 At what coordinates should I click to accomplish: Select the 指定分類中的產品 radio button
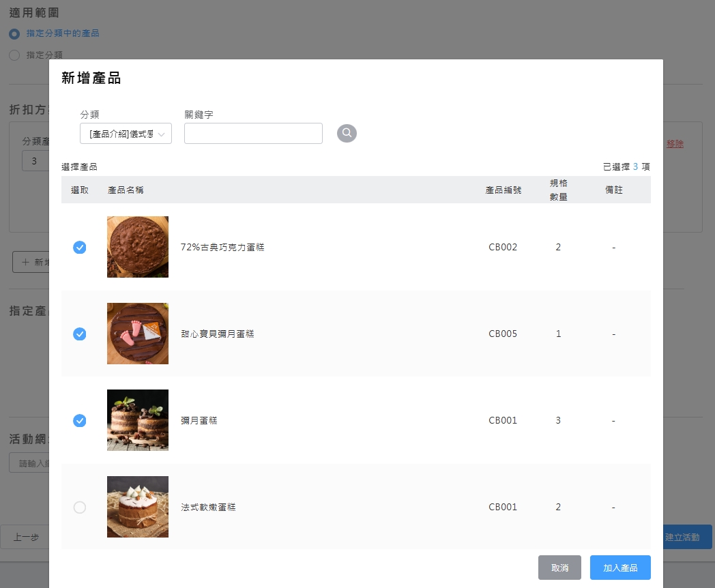point(14,33)
